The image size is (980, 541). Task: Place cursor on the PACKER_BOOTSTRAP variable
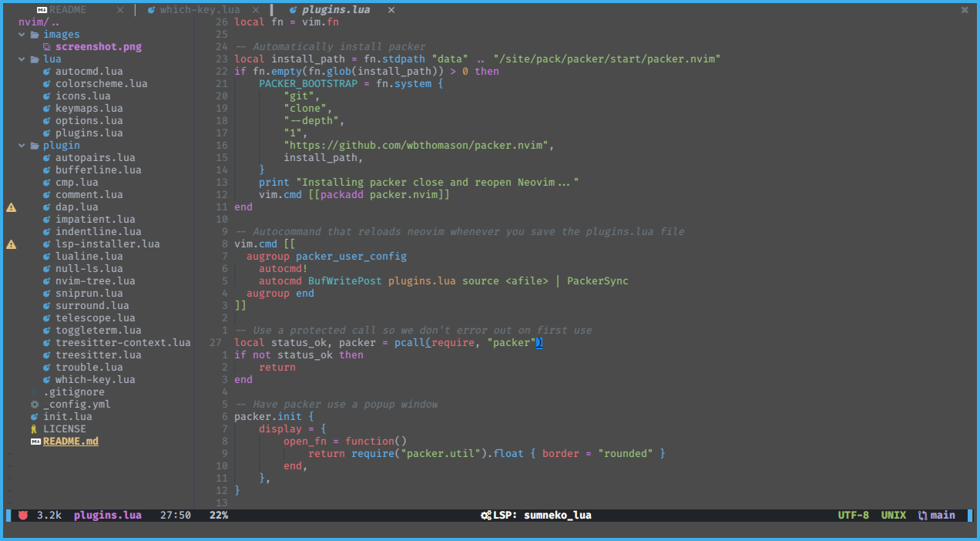(x=308, y=84)
